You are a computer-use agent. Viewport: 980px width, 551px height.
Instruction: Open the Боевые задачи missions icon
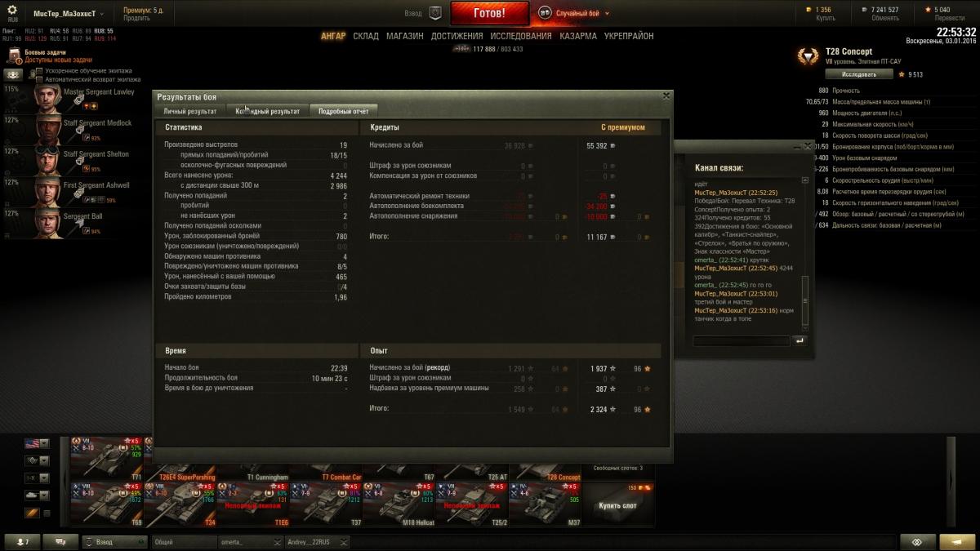[15, 56]
